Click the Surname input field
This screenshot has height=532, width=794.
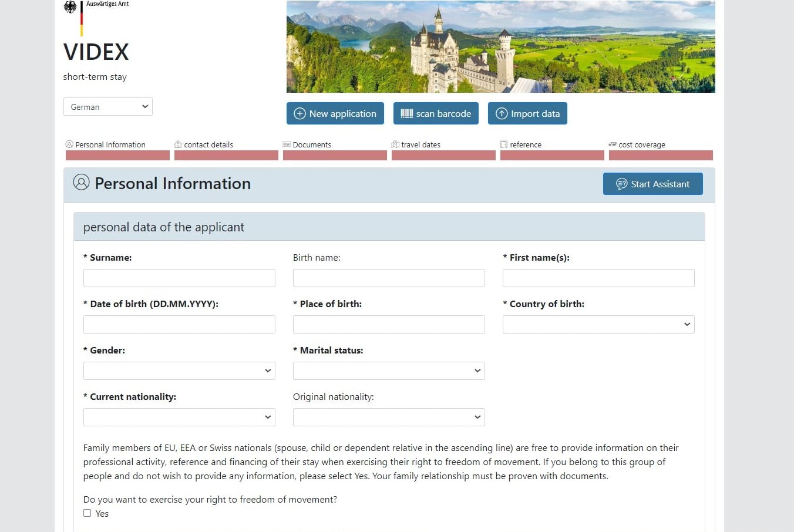(x=179, y=278)
